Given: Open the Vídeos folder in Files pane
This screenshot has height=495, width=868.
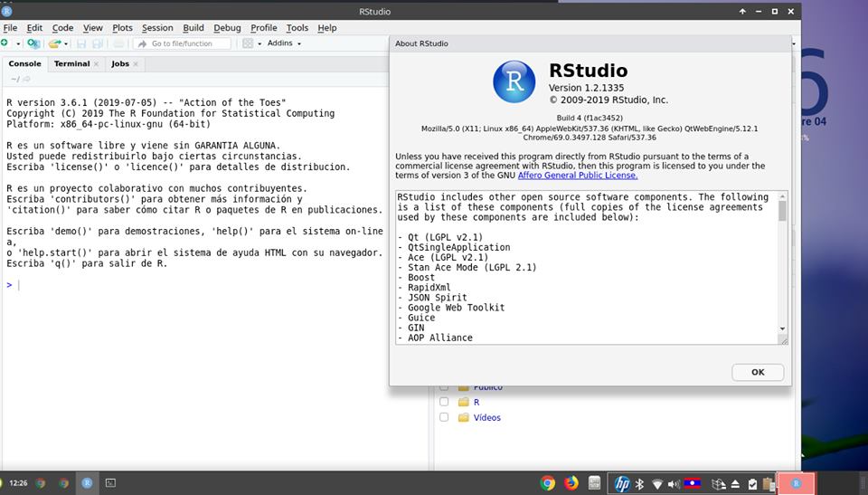Looking at the screenshot, I should pyautogui.click(x=486, y=417).
